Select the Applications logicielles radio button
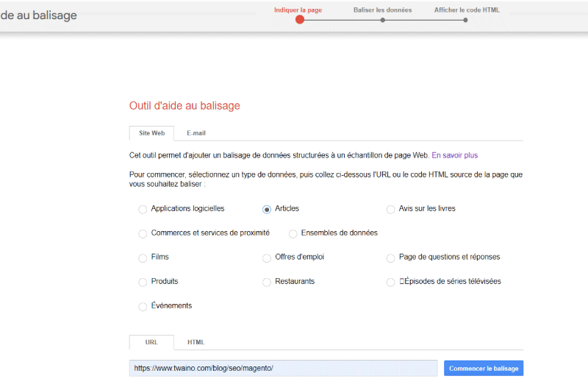 coord(143,210)
